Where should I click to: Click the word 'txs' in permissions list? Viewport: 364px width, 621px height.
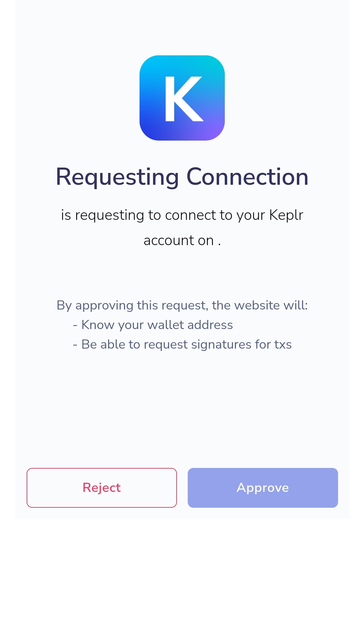point(283,345)
